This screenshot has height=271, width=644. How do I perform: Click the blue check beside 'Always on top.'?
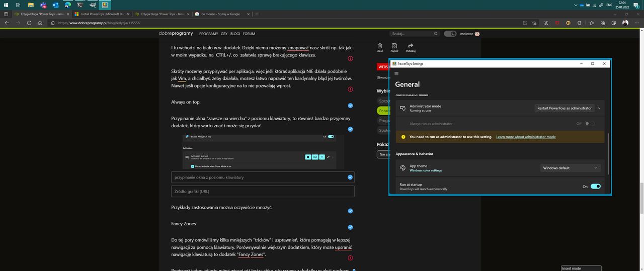click(x=350, y=106)
